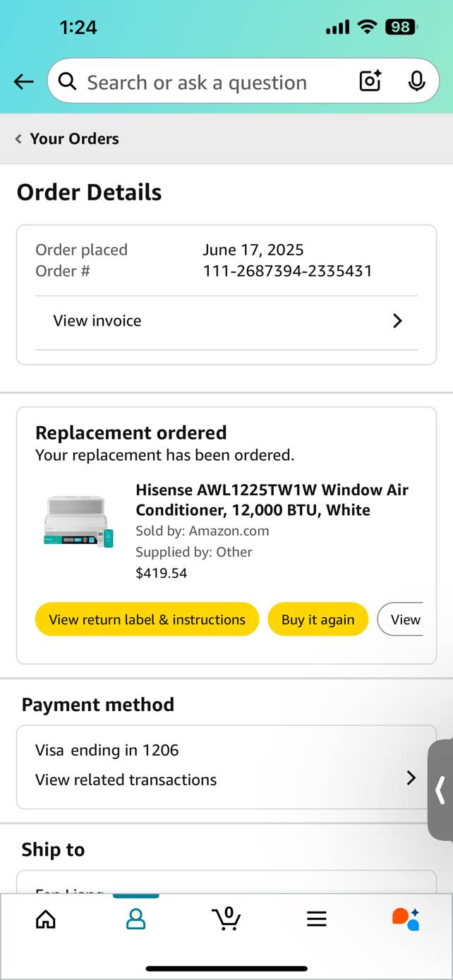Tap the partially visible View button

[x=401, y=619]
